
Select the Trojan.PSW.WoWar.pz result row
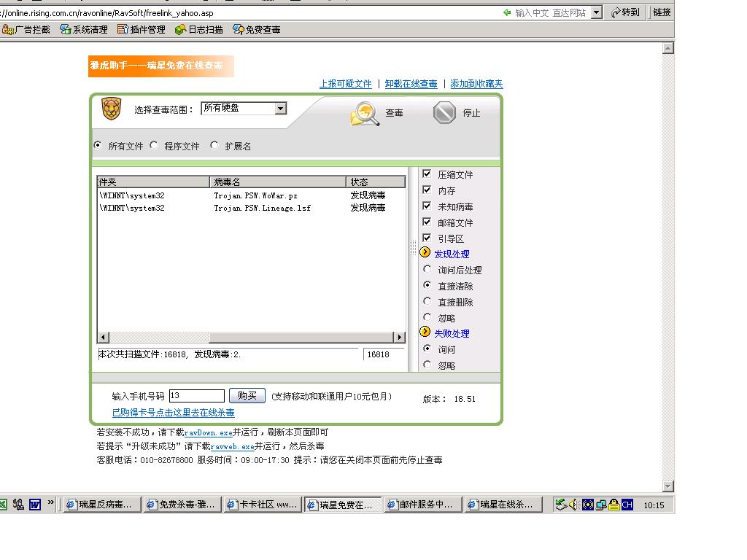click(x=251, y=195)
